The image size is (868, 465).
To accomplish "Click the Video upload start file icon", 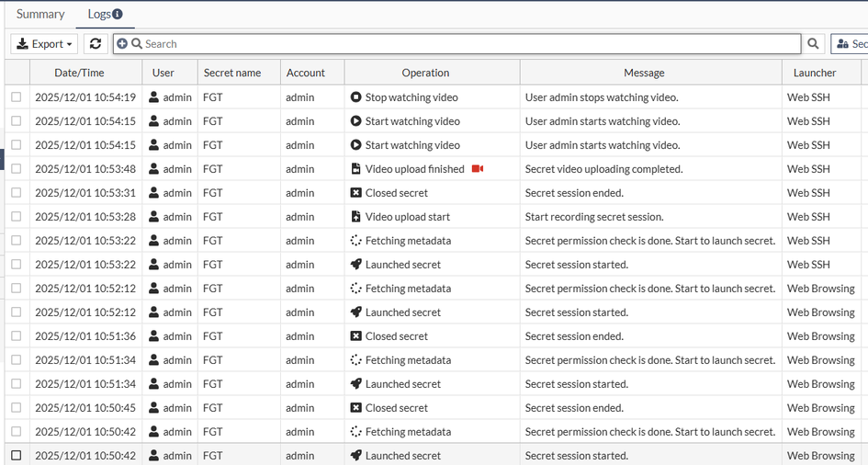I will (x=356, y=217).
